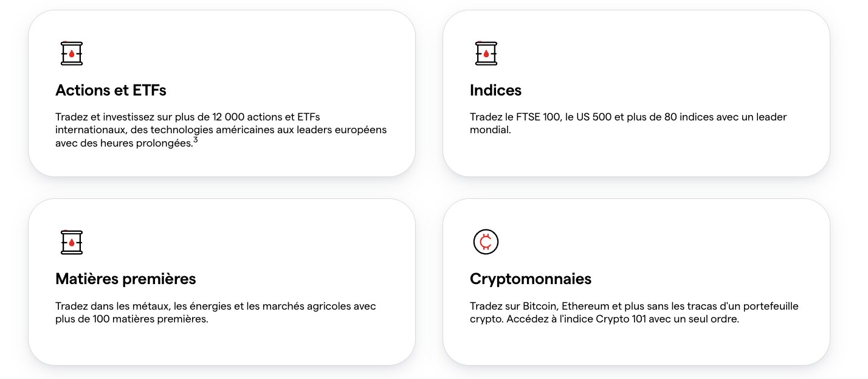This screenshot has width=868, height=379.
Task: Click the barrel icon above Actions et ETFs
Action: (x=72, y=54)
